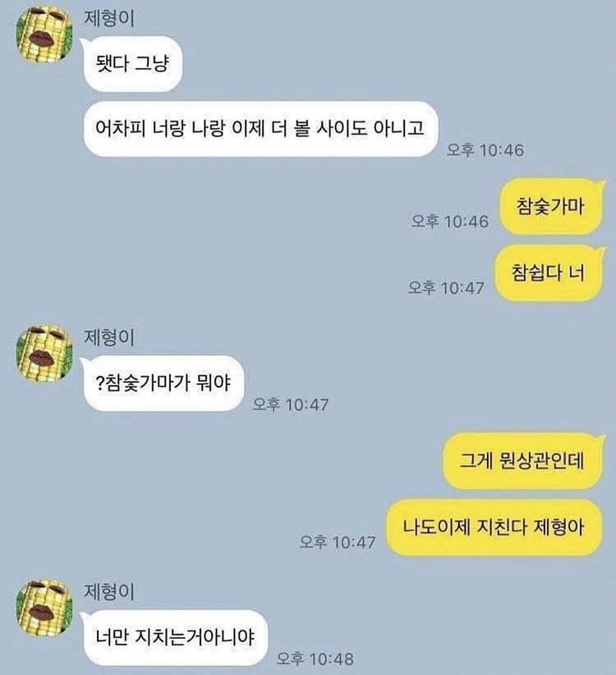This screenshot has width=616, height=675.
Task: Select the '너만 지치는거아니야' message bubble
Action: tap(174, 637)
